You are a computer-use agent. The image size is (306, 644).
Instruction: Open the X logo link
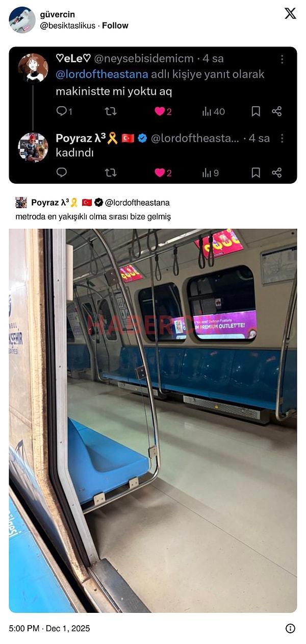290,13
